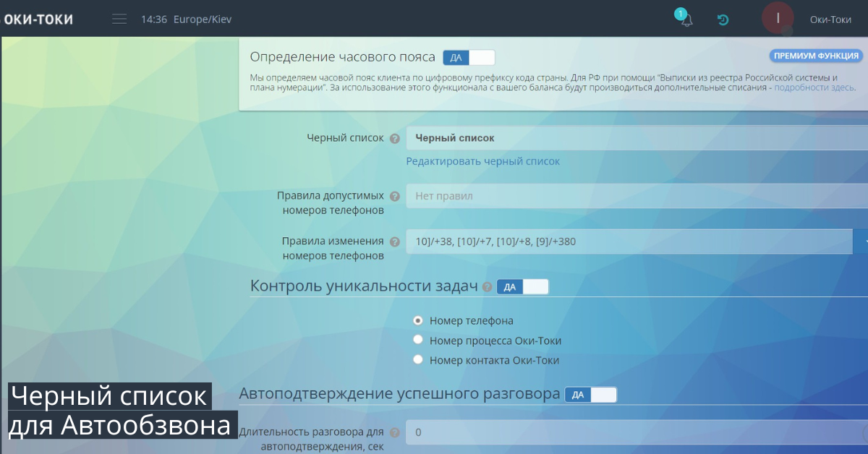
Task: Follow the подробности здесь link
Action: point(814,87)
